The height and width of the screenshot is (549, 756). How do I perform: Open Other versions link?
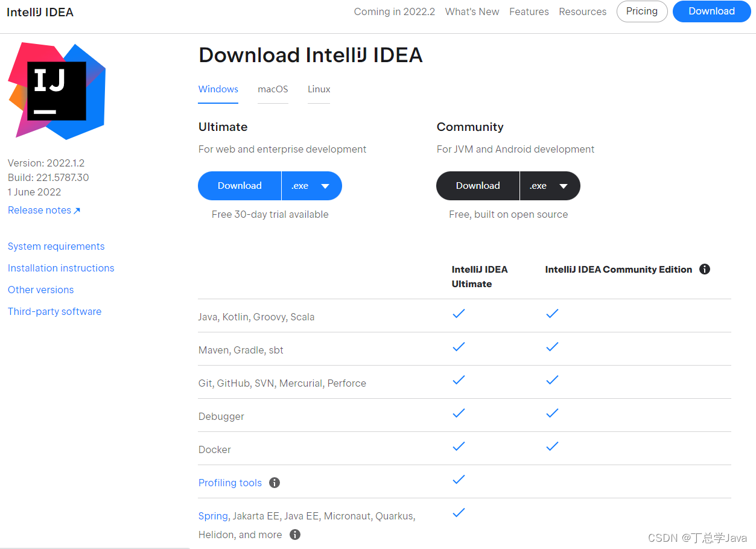pyautogui.click(x=40, y=290)
